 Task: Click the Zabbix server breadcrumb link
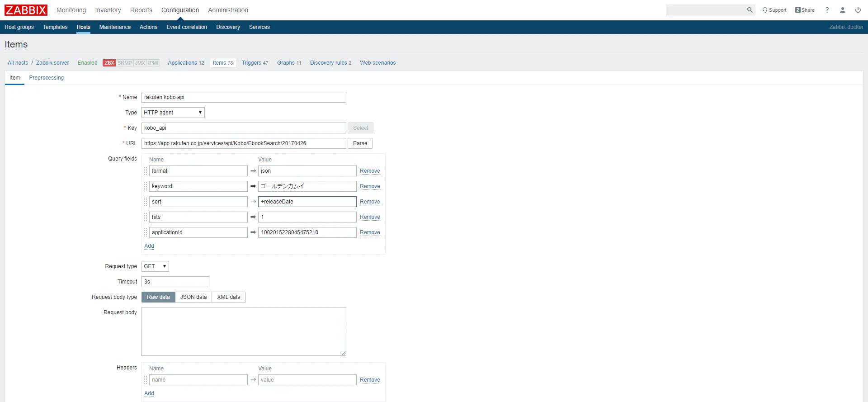[52, 63]
